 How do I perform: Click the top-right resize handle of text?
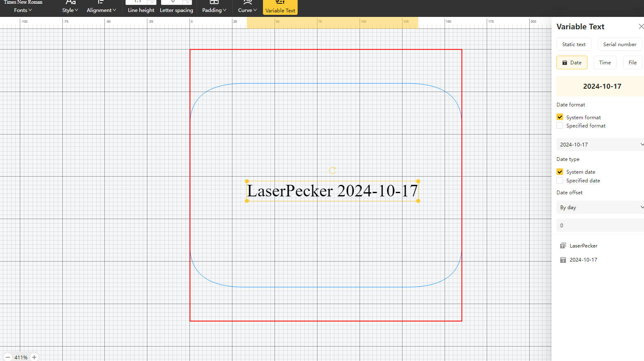[x=418, y=181]
